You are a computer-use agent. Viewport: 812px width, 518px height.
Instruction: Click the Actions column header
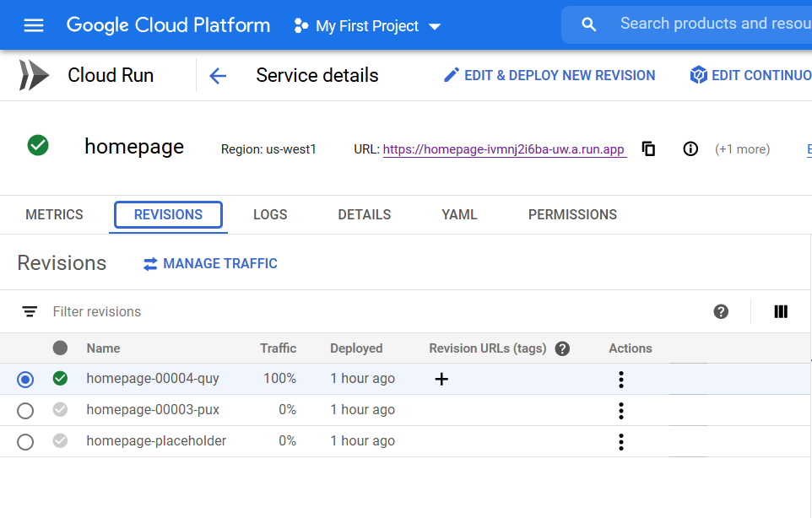(x=631, y=348)
